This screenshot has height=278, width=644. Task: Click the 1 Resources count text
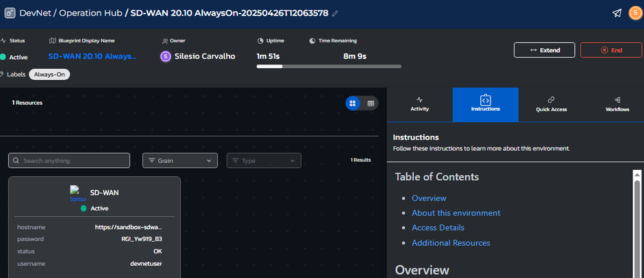(27, 103)
